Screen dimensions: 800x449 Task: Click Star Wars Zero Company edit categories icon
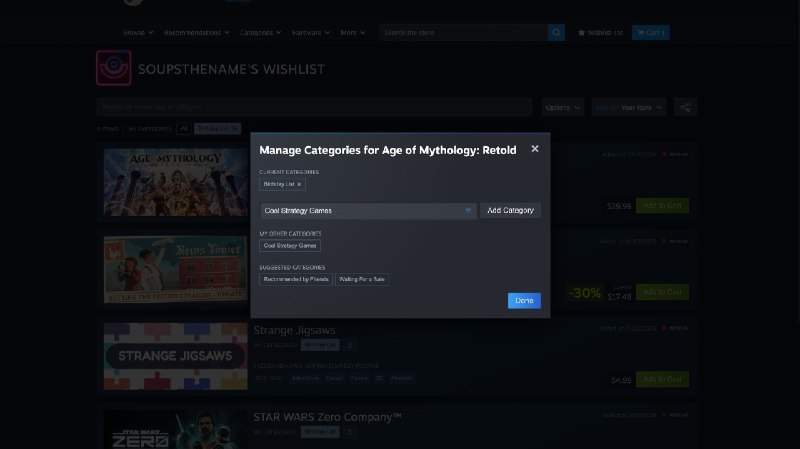tap(349, 432)
